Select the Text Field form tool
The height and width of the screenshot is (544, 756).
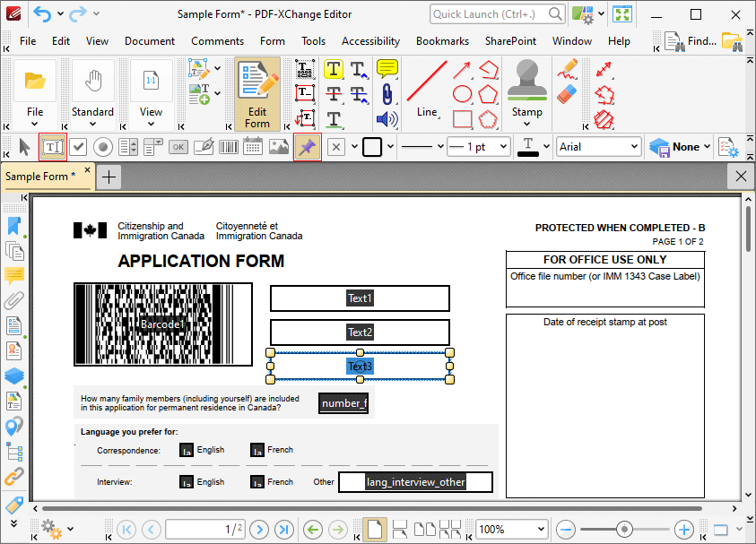(53, 147)
